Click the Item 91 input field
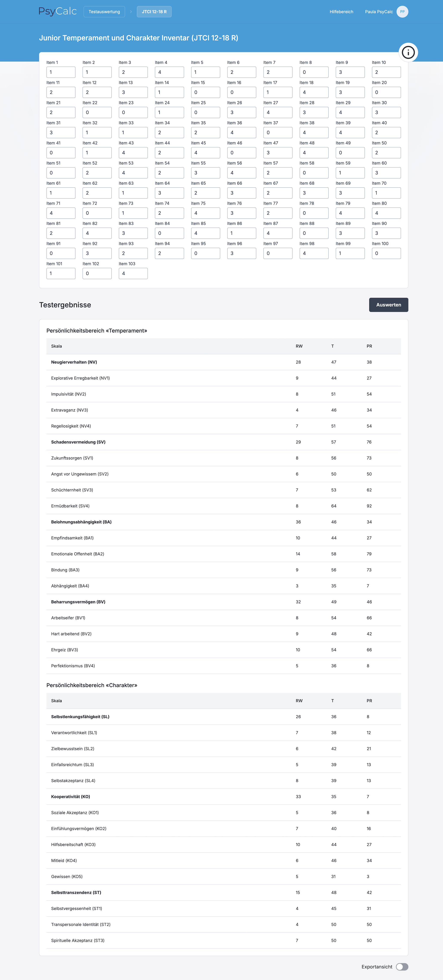 click(x=61, y=253)
